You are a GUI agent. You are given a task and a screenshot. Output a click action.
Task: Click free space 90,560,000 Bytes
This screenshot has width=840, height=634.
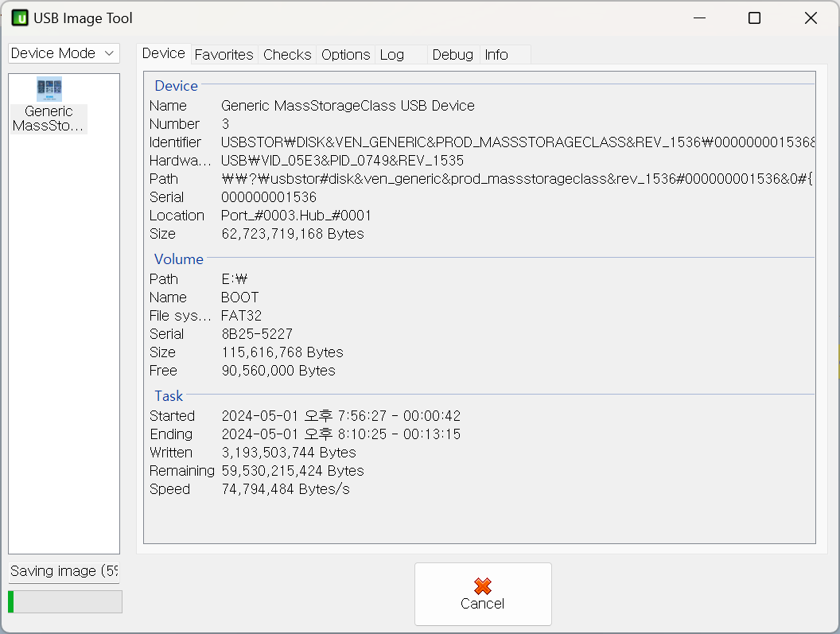(x=278, y=371)
